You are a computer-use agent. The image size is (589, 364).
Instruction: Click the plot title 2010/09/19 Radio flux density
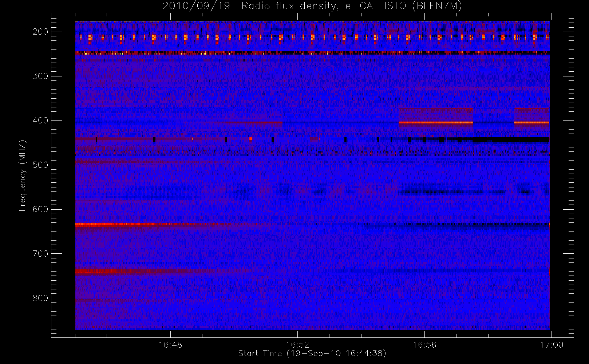point(312,6)
